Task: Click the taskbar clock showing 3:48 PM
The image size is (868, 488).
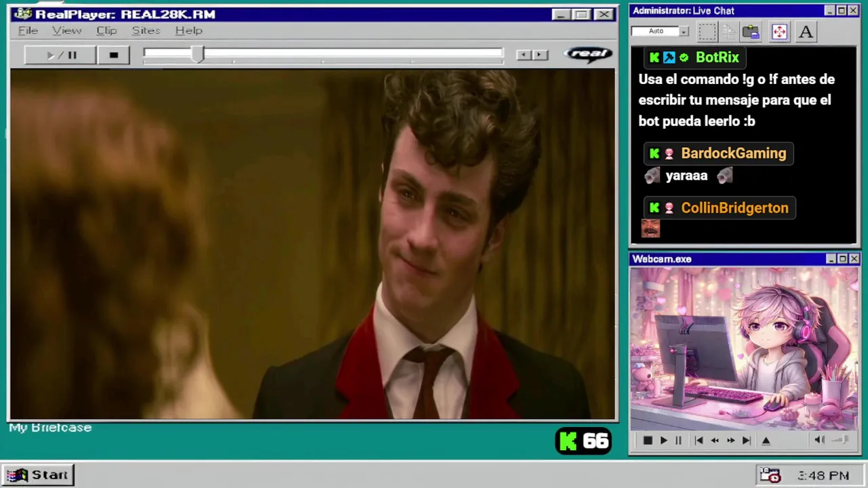Action: coord(823,476)
